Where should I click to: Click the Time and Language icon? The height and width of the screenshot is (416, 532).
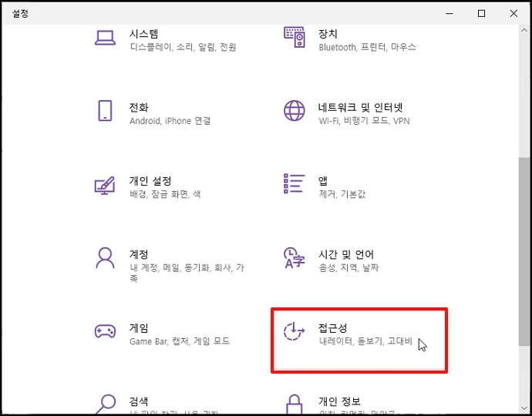click(295, 257)
